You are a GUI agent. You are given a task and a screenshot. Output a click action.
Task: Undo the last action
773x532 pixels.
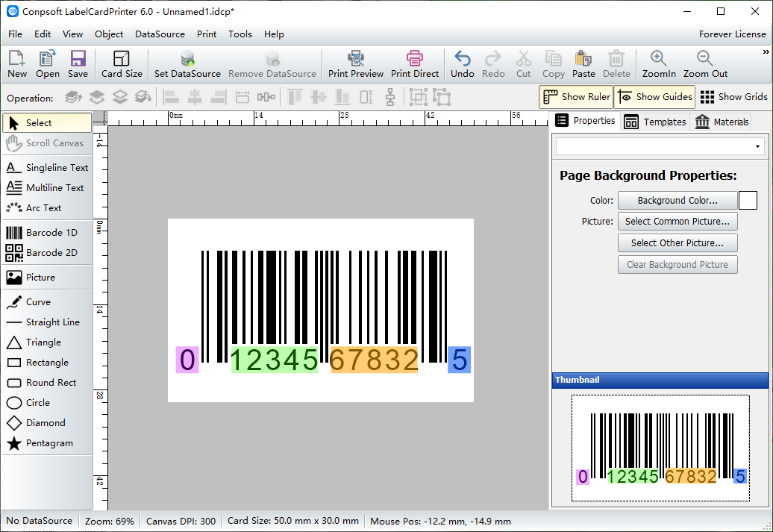click(x=463, y=64)
